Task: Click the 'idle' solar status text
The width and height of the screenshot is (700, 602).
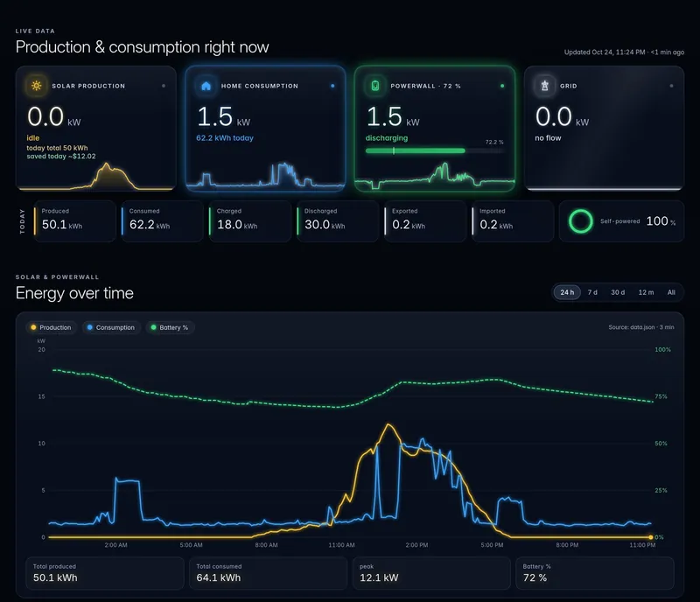Action: tap(33, 138)
